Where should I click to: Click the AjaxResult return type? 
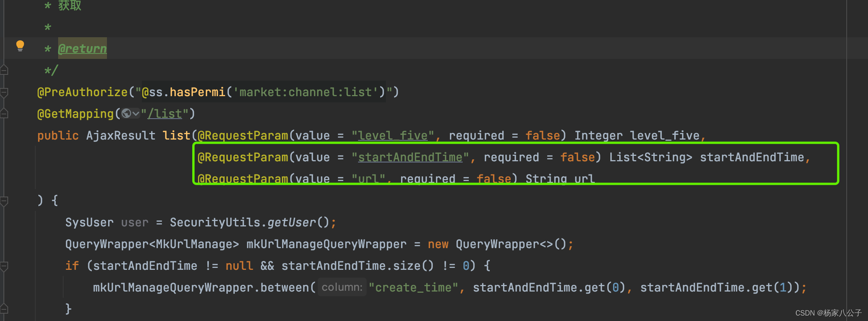click(x=121, y=135)
